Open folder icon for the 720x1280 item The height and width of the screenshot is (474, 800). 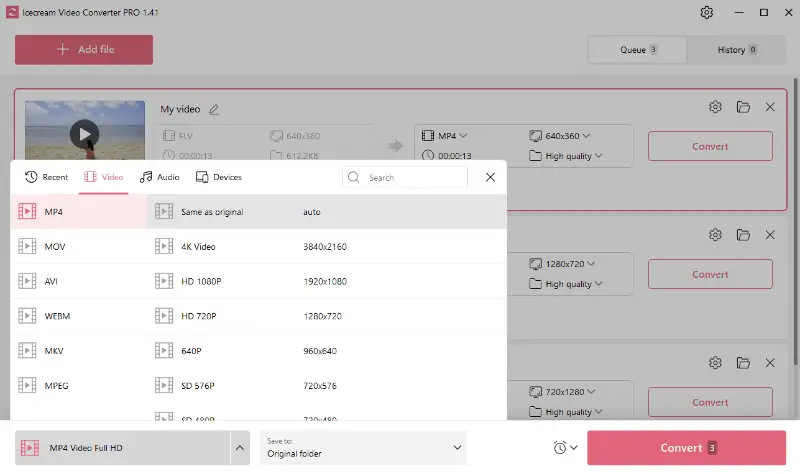[x=743, y=363]
